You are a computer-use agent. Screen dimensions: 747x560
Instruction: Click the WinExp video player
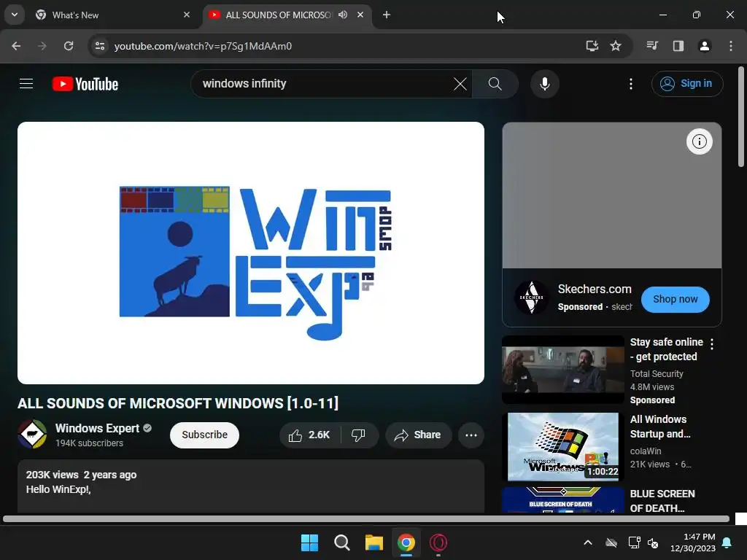251,253
